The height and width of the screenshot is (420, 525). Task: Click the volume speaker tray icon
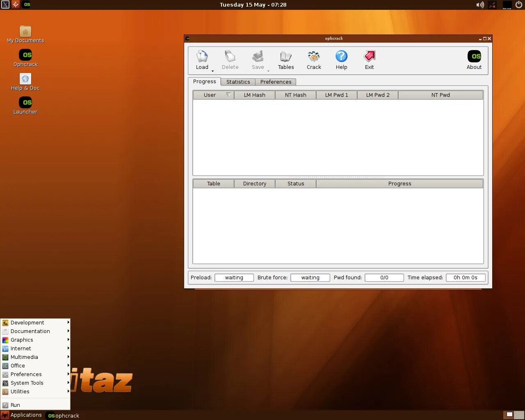click(480, 5)
